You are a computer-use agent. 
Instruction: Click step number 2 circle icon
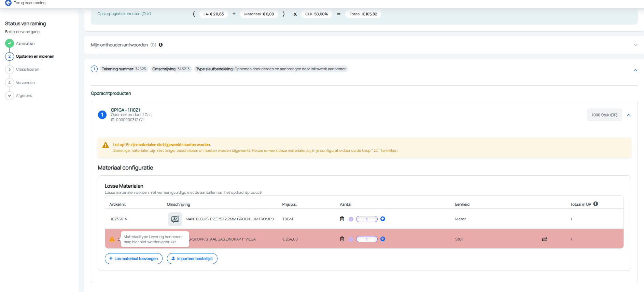10,56
